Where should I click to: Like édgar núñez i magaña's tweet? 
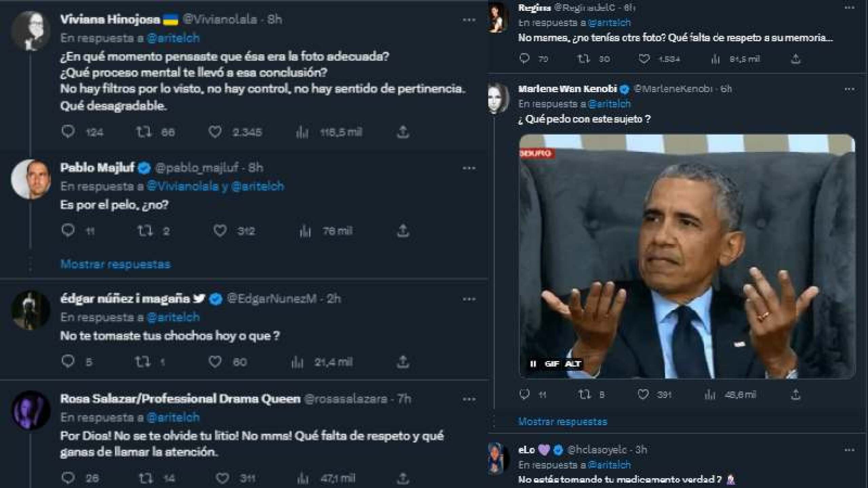point(215,362)
